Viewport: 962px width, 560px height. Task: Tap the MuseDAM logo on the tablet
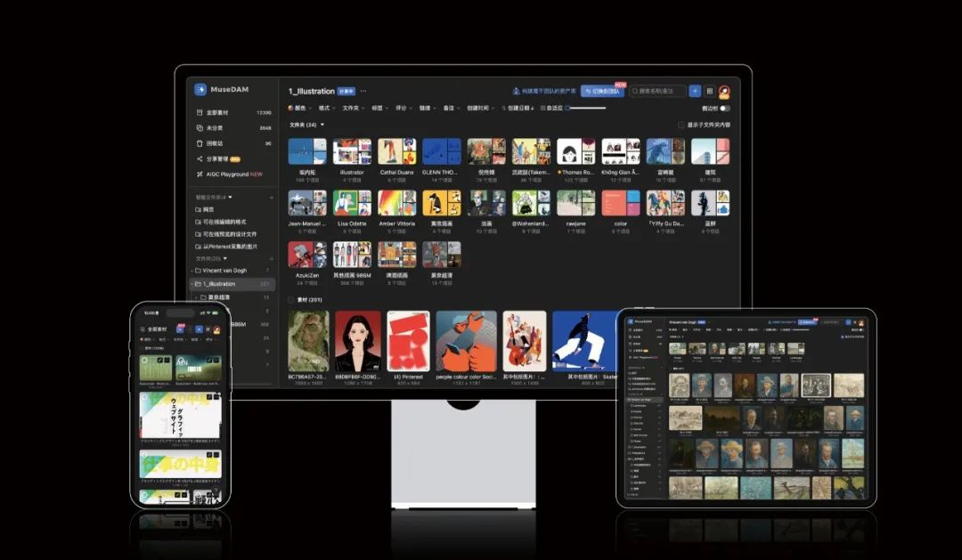point(630,321)
